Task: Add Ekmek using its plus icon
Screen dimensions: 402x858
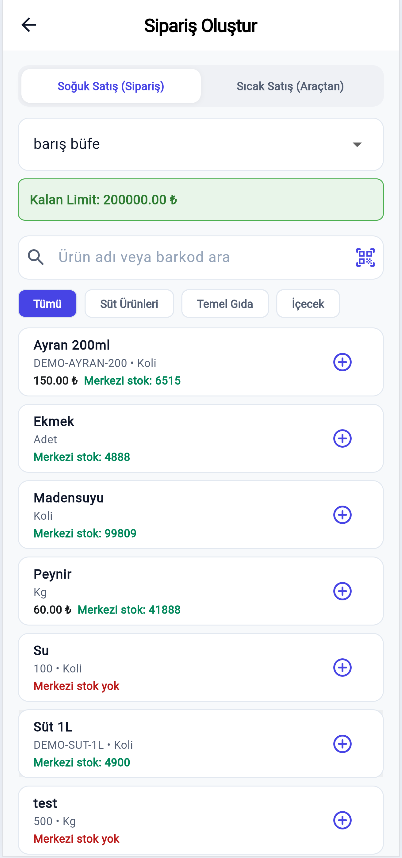Action: click(x=342, y=438)
